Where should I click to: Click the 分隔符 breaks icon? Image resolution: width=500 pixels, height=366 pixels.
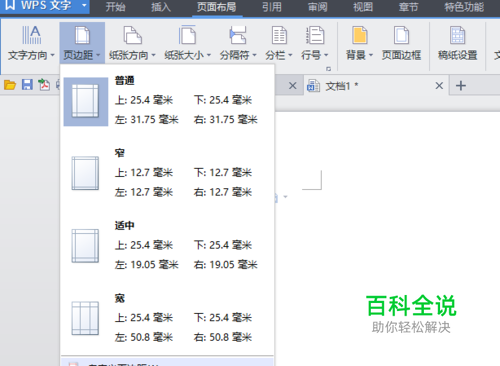(x=238, y=35)
